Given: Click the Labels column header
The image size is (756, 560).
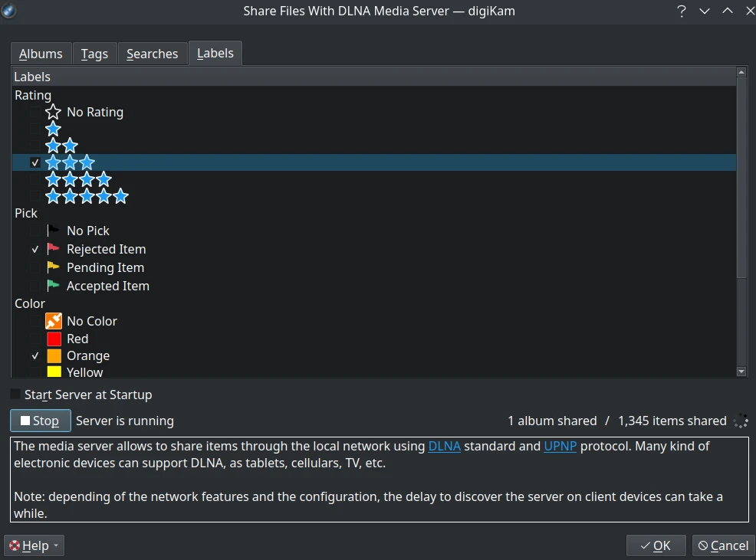Looking at the screenshot, I should pos(374,77).
